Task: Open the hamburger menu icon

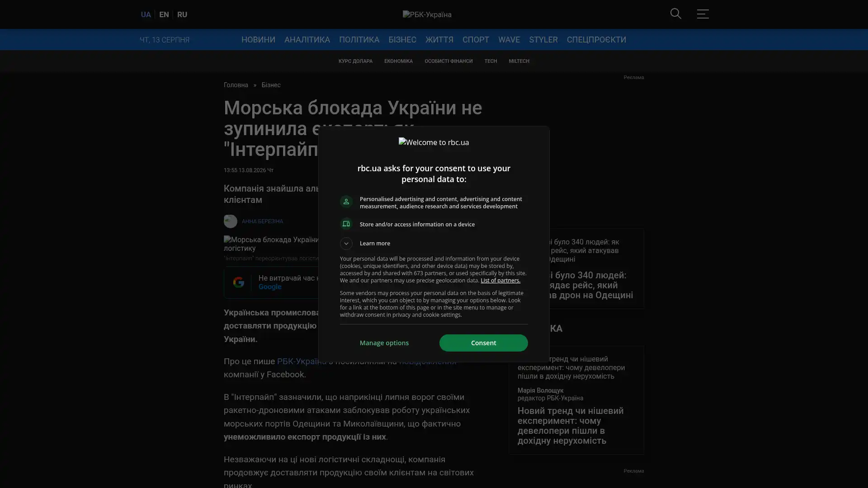Action: click(703, 14)
